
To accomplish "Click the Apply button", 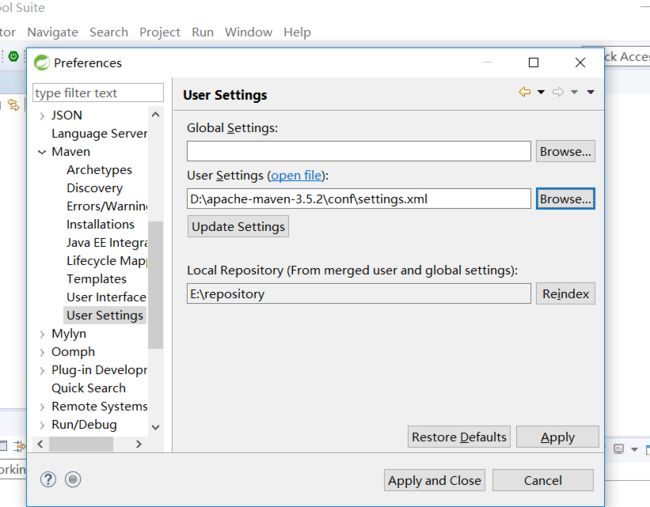I will [x=558, y=437].
